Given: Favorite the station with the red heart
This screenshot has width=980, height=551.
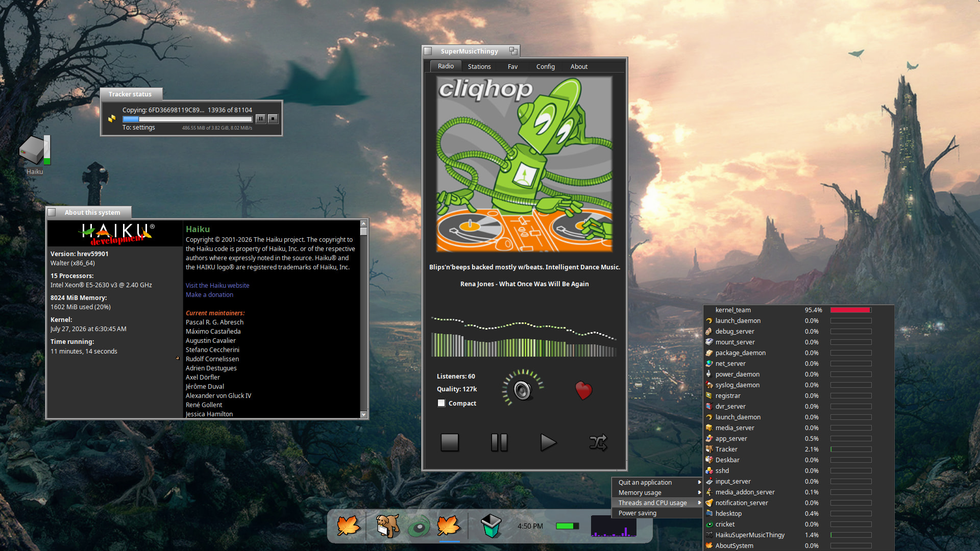Looking at the screenshot, I should pyautogui.click(x=583, y=390).
